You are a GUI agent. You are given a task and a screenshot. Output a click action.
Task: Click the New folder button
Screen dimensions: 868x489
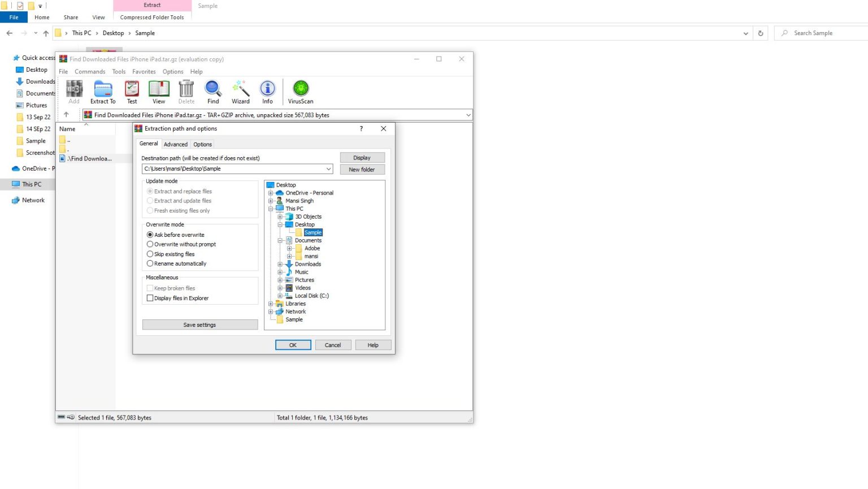click(x=362, y=169)
